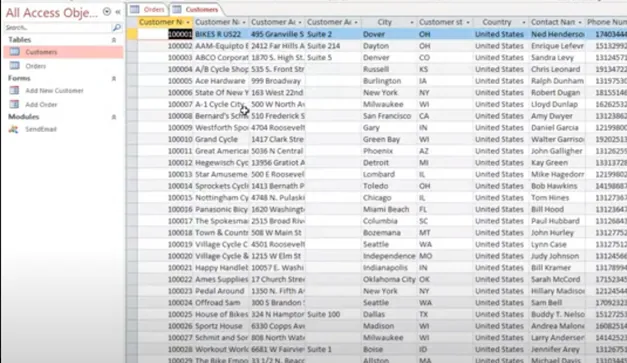Screen dimensions: 627x363
Task: Click the 'Robert Dugan' contact cell
Action: pos(557,93)
